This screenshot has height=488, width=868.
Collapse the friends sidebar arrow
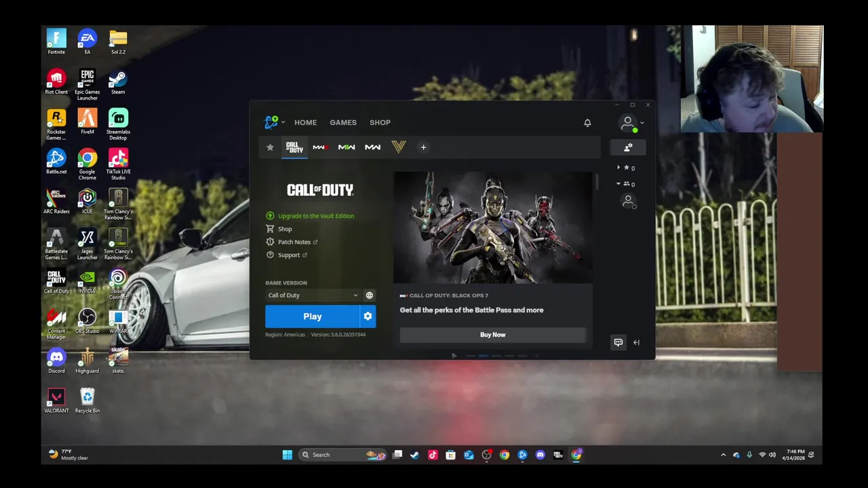click(636, 342)
